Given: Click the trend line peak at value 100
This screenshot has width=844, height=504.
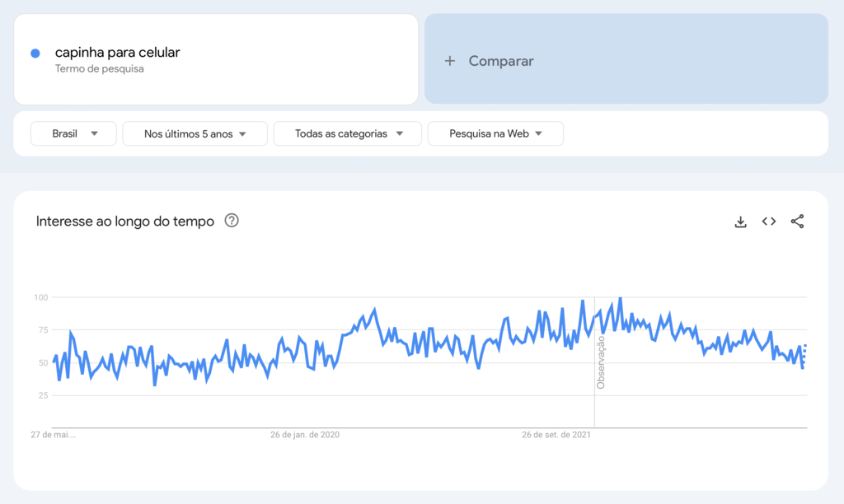Looking at the screenshot, I should (x=620, y=297).
